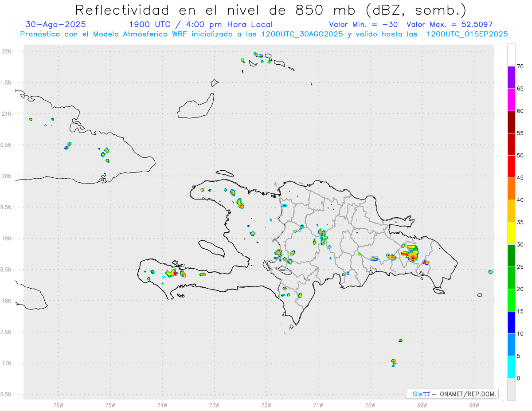This screenshot has width=532, height=411.
Task: Pick the orange 40–45 dBZ swatch
Action: click(511, 189)
